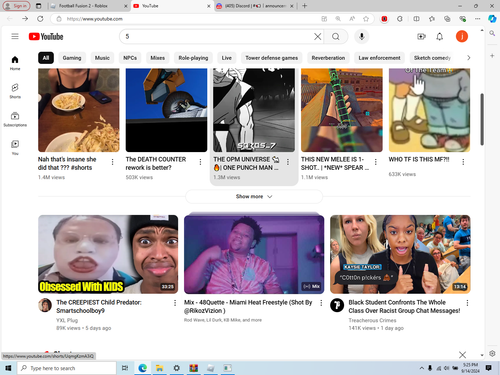Select the Law enforcement filter chip

coord(379,58)
